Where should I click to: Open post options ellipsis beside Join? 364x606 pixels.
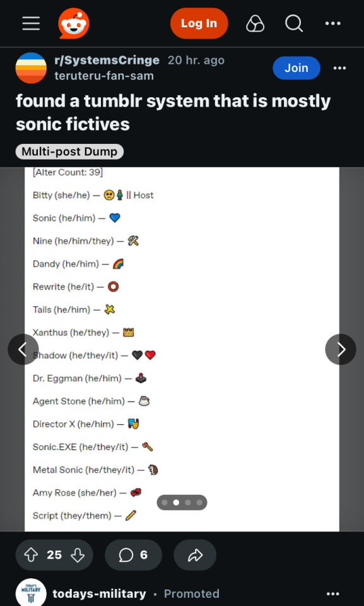point(339,68)
